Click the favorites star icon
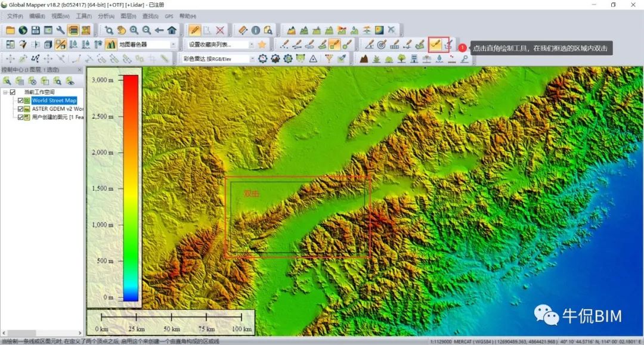This screenshot has width=644, height=345. point(262,44)
